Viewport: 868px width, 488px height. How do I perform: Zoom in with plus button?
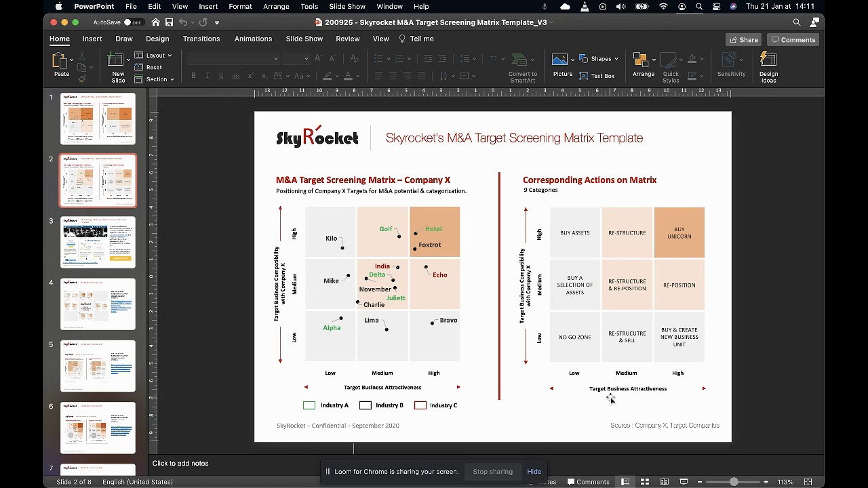pos(766,482)
